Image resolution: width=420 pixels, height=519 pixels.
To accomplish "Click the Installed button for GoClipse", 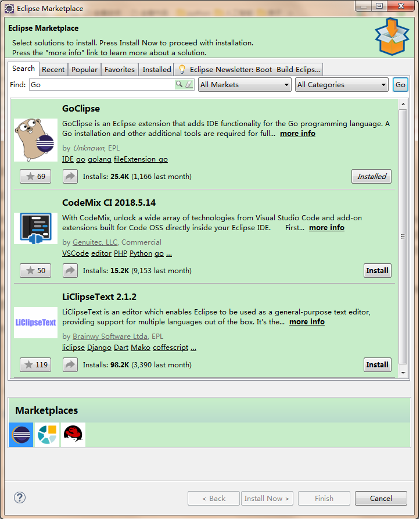I will [x=371, y=177].
